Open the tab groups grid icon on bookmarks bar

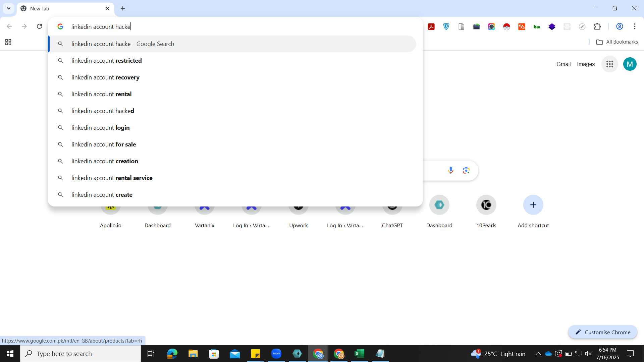[x=8, y=42]
